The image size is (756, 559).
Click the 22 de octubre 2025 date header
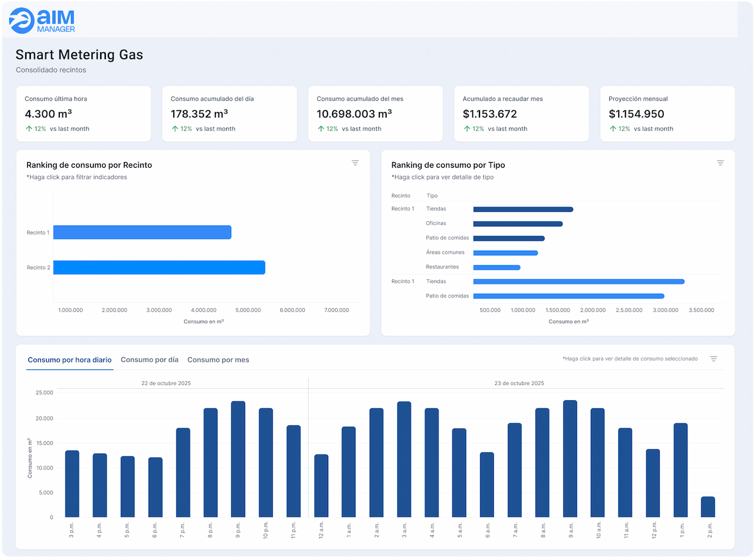click(x=166, y=383)
